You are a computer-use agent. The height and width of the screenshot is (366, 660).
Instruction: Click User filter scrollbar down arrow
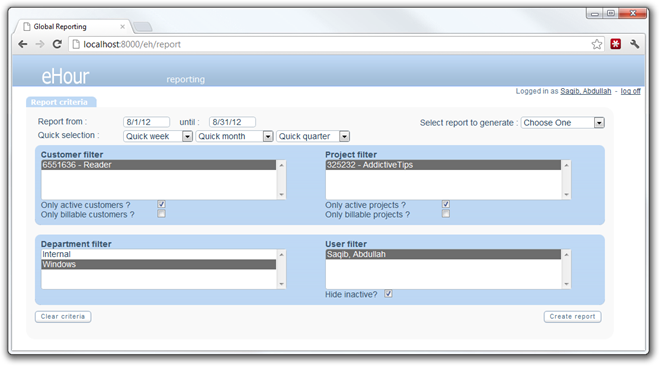coord(566,284)
